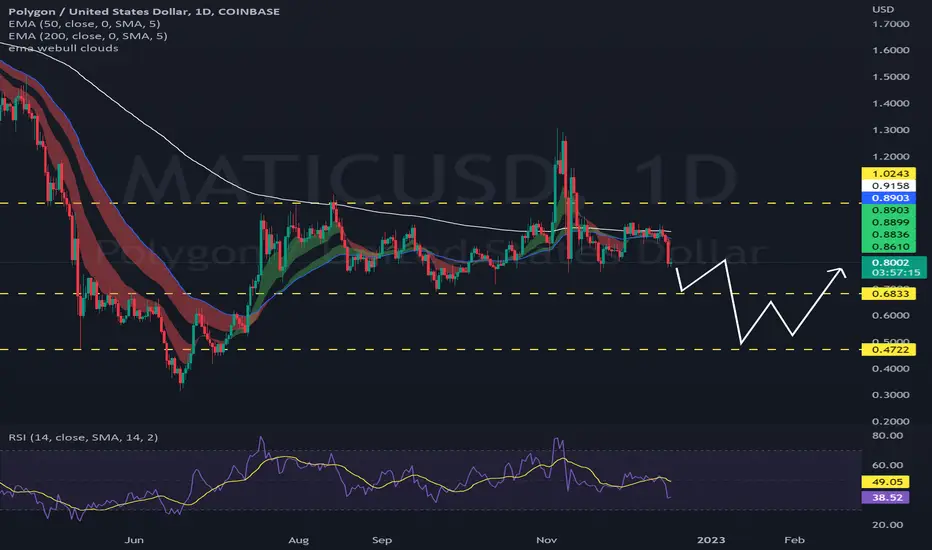Click the 80.00 RSI axis tick

pyautogui.click(x=887, y=435)
